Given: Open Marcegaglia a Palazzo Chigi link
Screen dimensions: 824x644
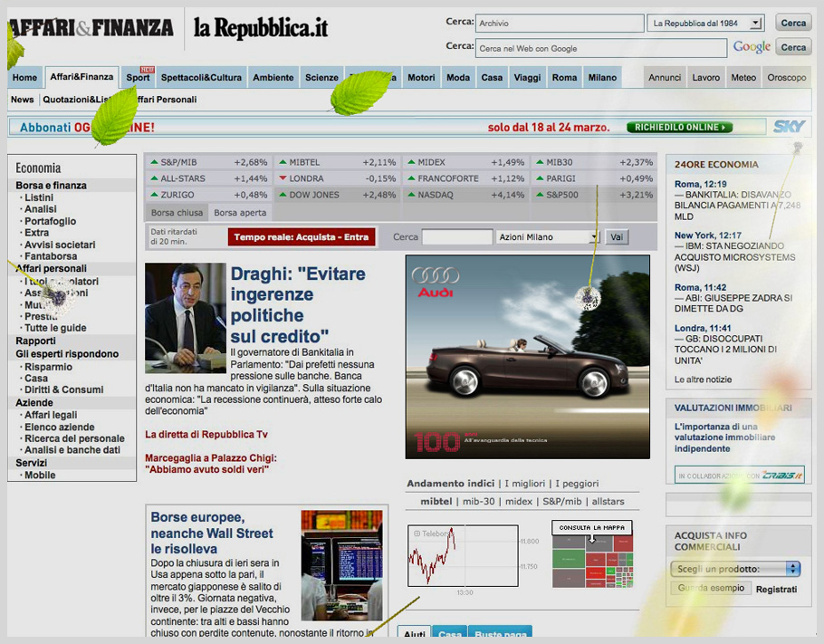Looking at the screenshot, I should tap(211, 464).
